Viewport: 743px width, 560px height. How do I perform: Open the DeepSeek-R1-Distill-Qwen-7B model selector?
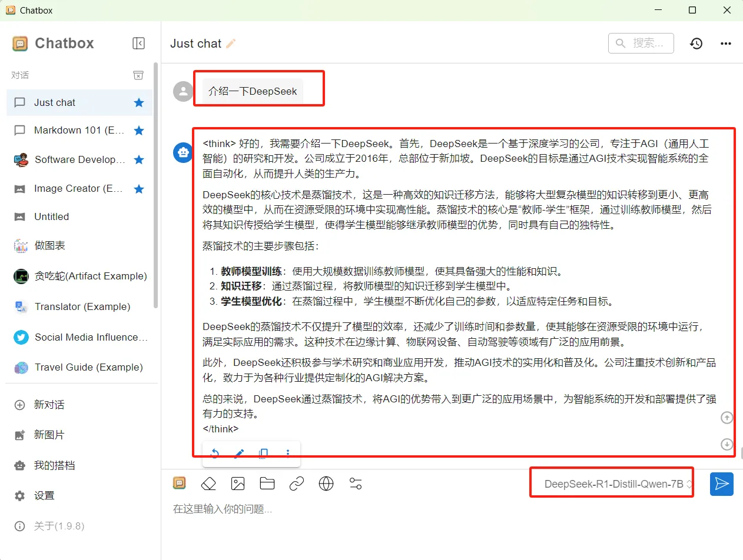coord(618,484)
